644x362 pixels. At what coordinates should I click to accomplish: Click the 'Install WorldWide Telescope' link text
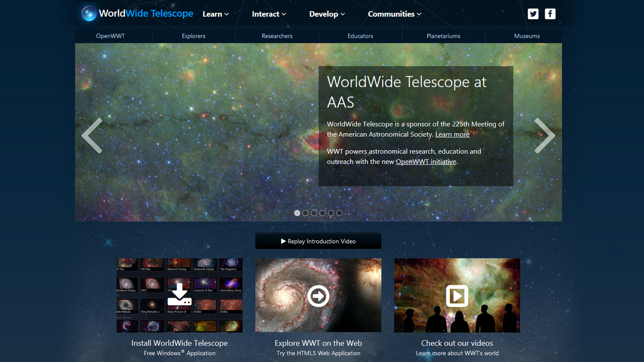pos(180,343)
